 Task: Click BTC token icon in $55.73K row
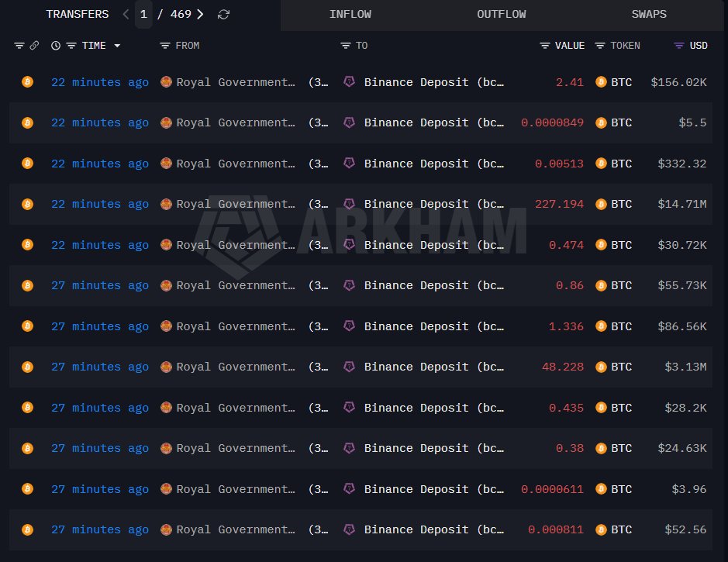602,285
